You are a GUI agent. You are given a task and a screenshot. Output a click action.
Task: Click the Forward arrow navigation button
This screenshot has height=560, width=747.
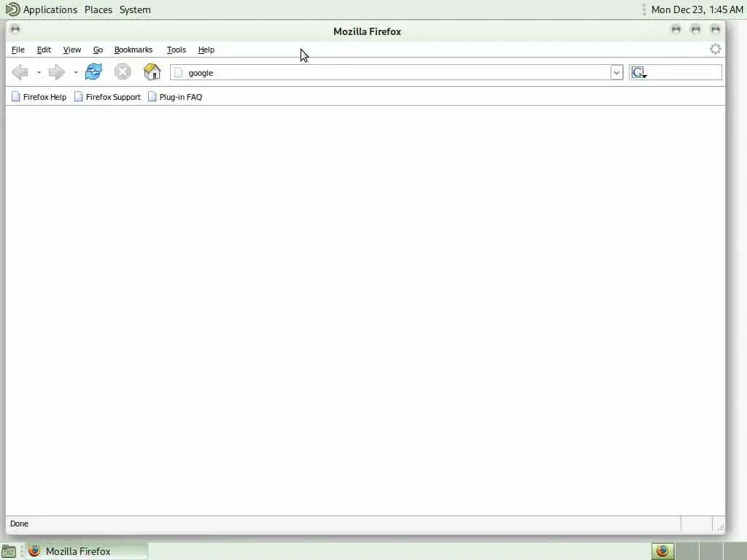[57, 72]
